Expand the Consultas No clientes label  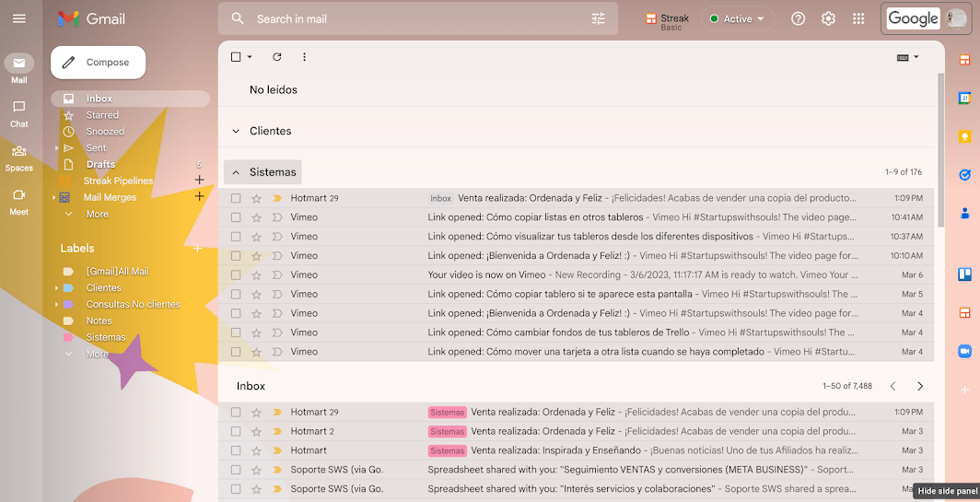pos(56,305)
